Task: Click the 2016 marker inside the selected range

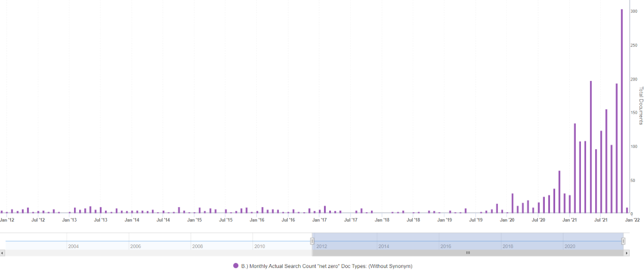Action: tap(446, 246)
